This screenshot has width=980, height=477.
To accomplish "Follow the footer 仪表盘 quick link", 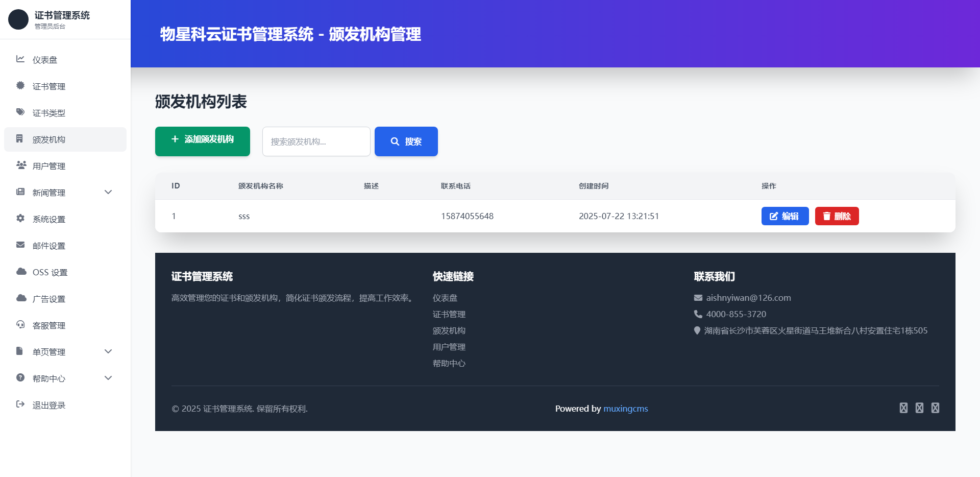I will 445,298.
